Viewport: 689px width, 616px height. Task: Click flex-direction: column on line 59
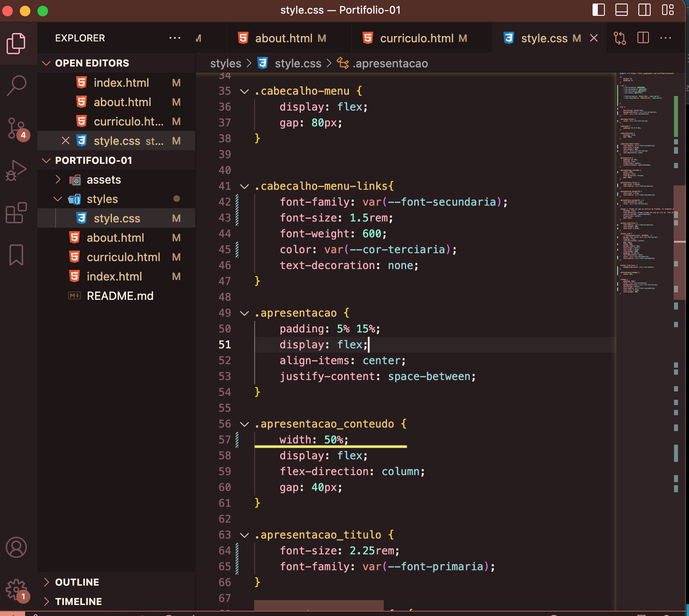click(352, 472)
